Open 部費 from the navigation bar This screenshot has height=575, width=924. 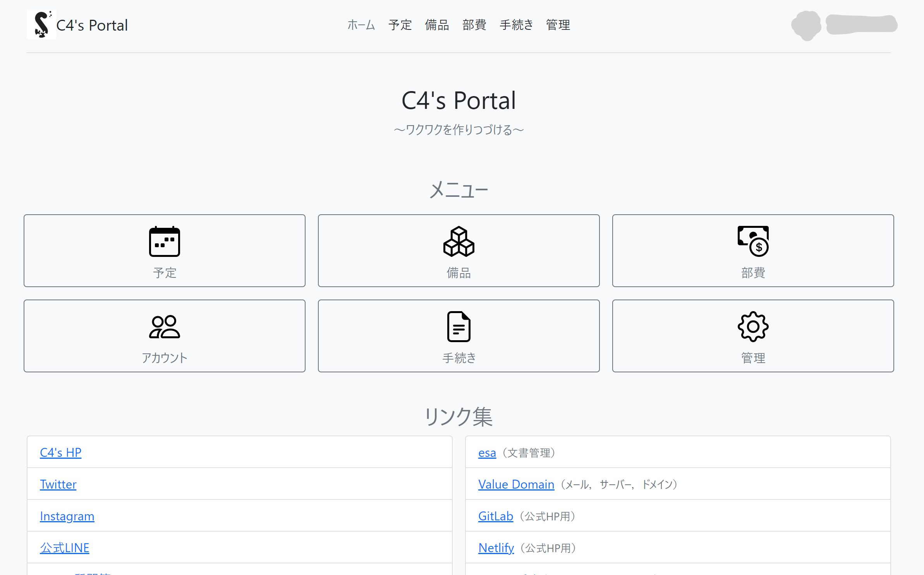474,25
